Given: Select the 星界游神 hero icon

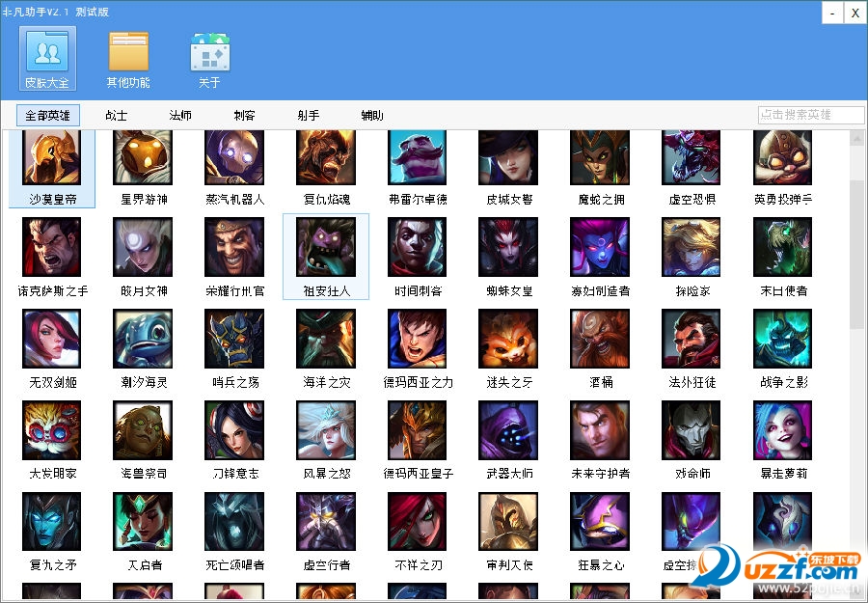Looking at the screenshot, I should 143,157.
